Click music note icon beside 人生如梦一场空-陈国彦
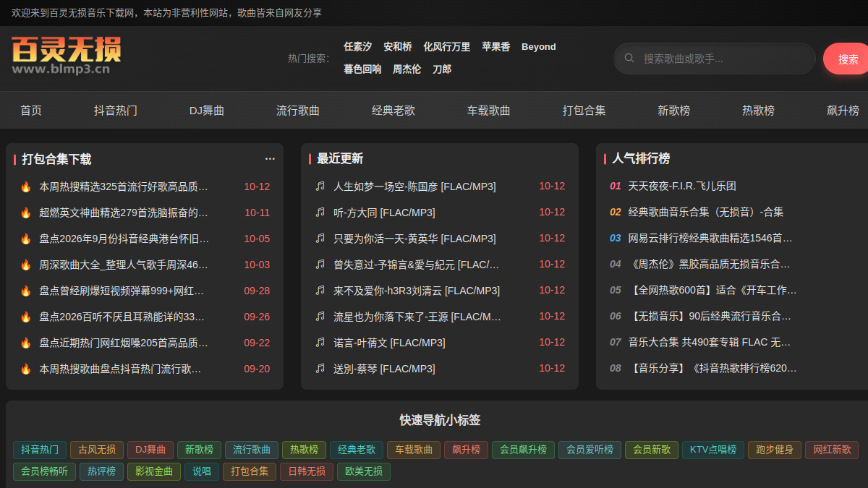The width and height of the screenshot is (868, 488). 320,186
